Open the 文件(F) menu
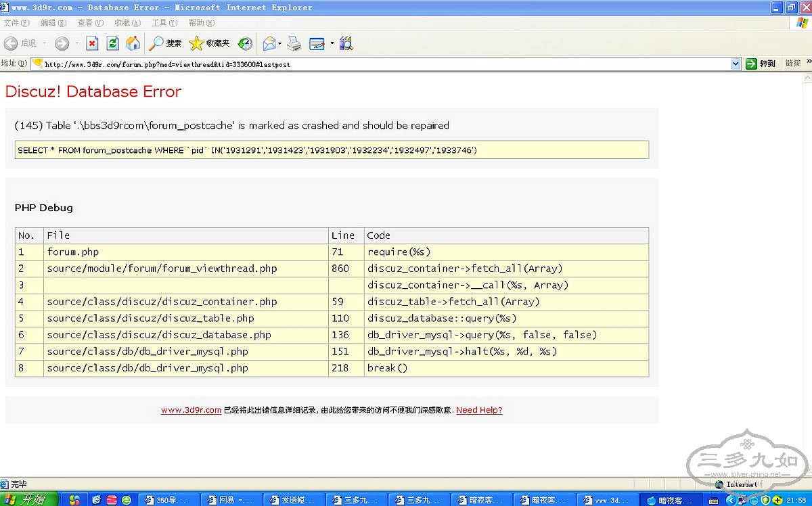Screen dimensions: 812x506 [16, 23]
